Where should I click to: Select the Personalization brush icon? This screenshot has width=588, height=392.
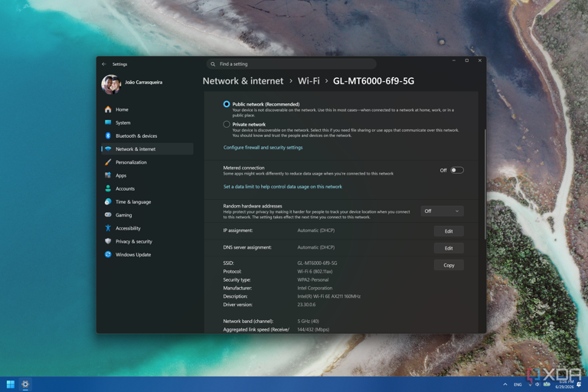(x=108, y=162)
